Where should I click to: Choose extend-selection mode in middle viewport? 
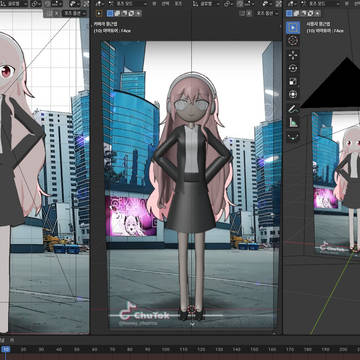pos(117,13)
